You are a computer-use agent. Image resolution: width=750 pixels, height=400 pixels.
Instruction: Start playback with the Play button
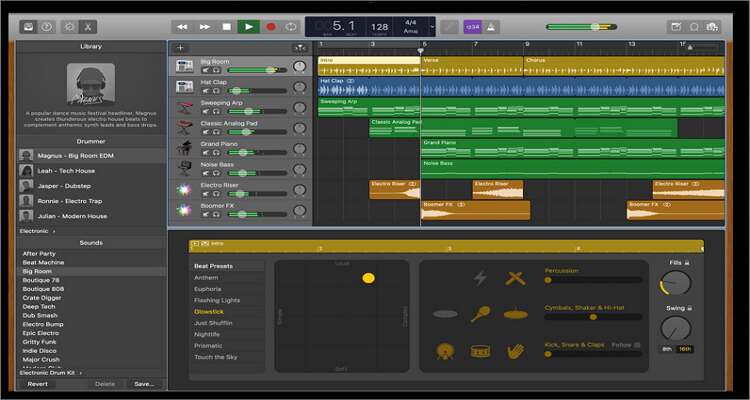(x=249, y=27)
